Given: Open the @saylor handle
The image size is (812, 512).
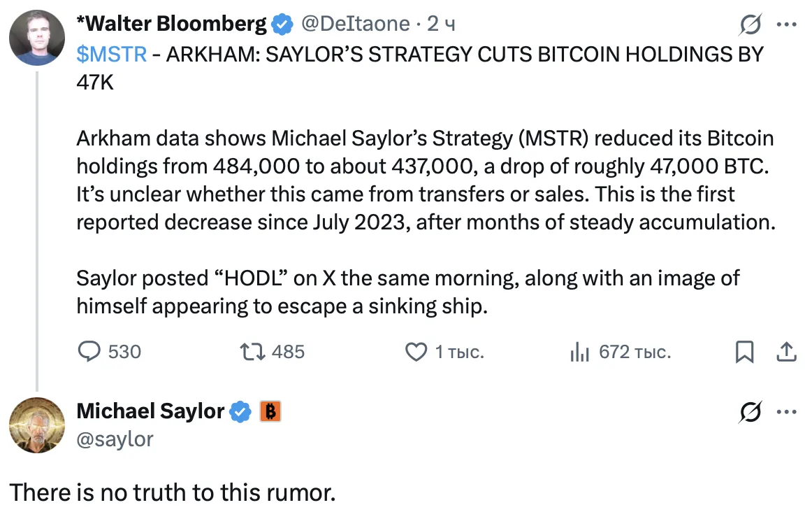Looking at the screenshot, I should (x=115, y=439).
